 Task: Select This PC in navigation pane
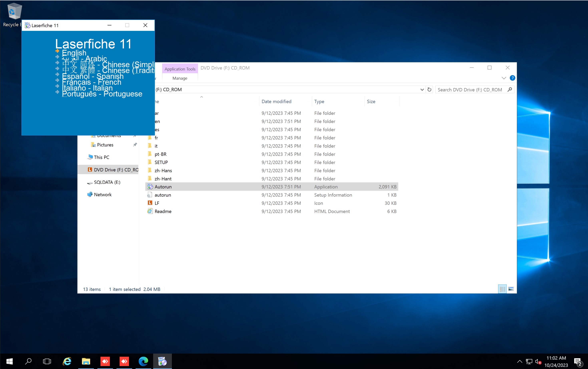102,157
